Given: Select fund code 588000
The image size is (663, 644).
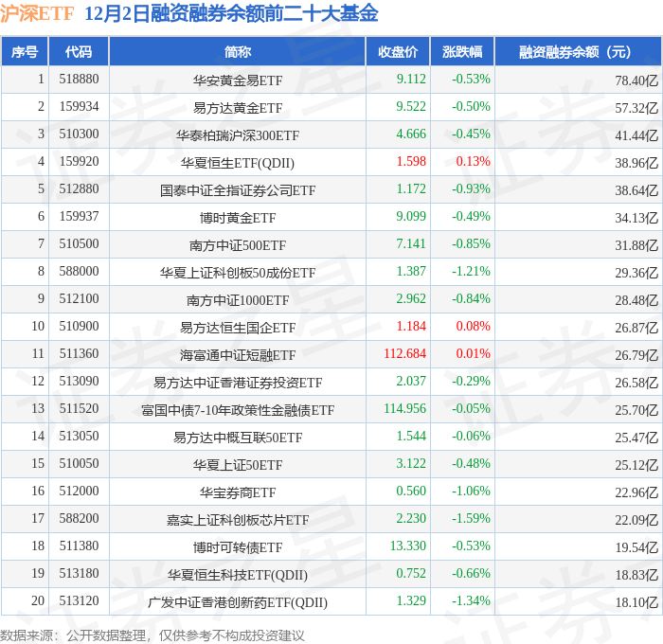Looking at the screenshot, I should (x=79, y=272).
